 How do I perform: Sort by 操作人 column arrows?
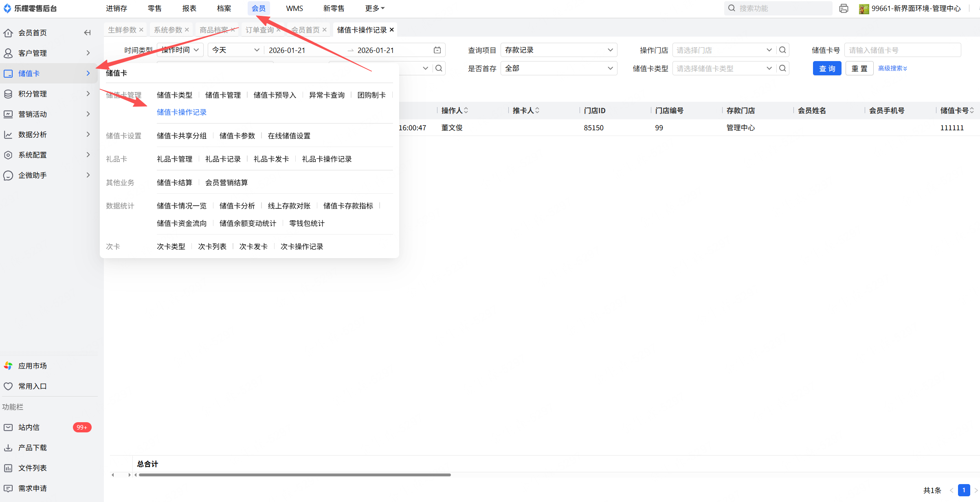pyautogui.click(x=466, y=110)
